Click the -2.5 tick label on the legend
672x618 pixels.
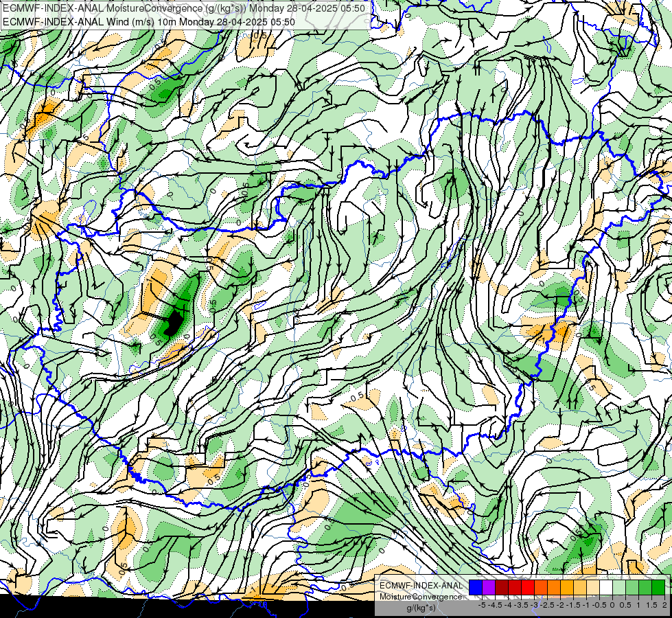coord(548,605)
